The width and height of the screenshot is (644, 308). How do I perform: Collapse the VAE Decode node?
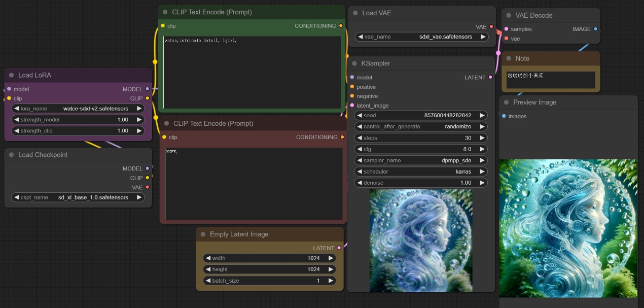[x=508, y=15]
